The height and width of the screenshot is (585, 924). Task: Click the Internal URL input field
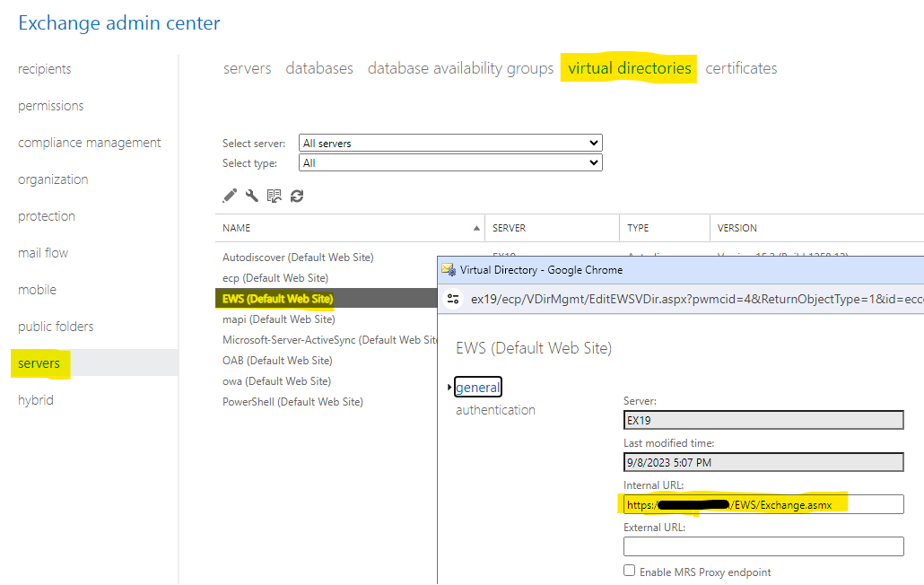pyautogui.click(x=763, y=504)
